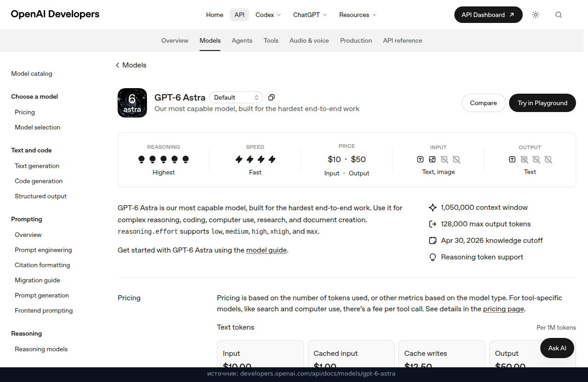The height and width of the screenshot is (382, 588).
Task: Select API in top navigation
Action: (x=239, y=15)
